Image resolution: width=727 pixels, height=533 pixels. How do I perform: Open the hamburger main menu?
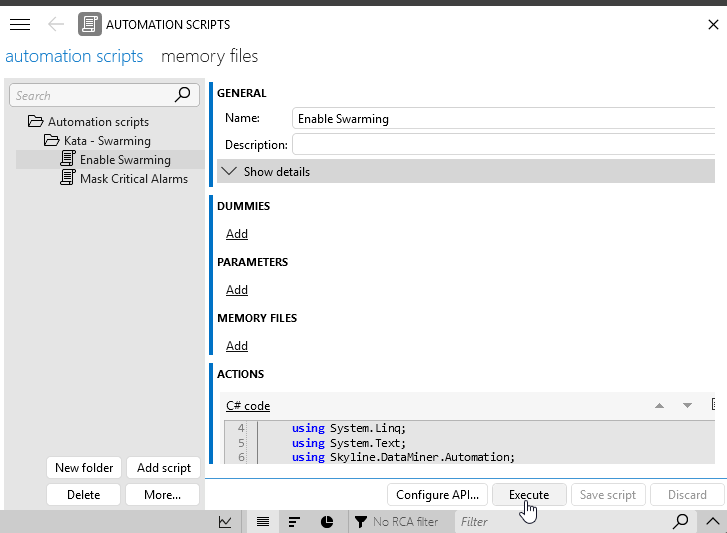coord(20,24)
